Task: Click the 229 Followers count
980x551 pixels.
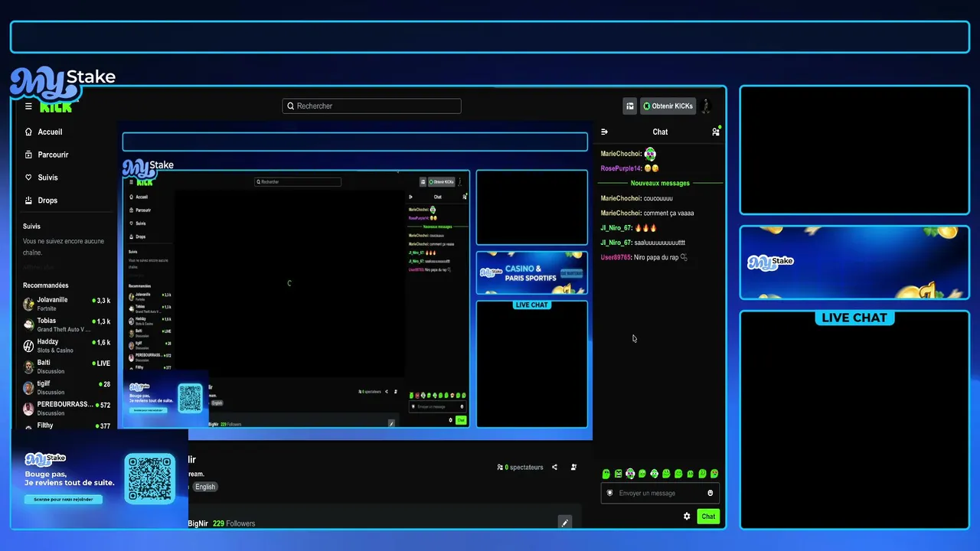Action: click(x=234, y=523)
